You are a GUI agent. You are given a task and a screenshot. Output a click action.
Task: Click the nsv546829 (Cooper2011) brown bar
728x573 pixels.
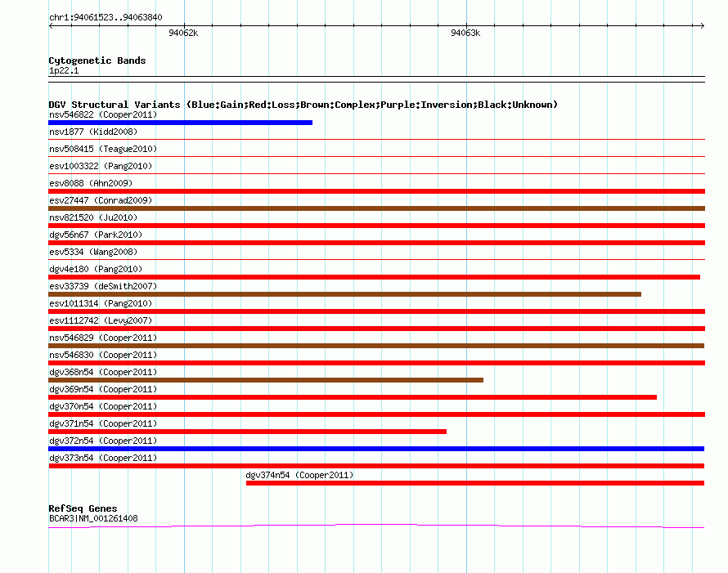pyautogui.click(x=376, y=346)
